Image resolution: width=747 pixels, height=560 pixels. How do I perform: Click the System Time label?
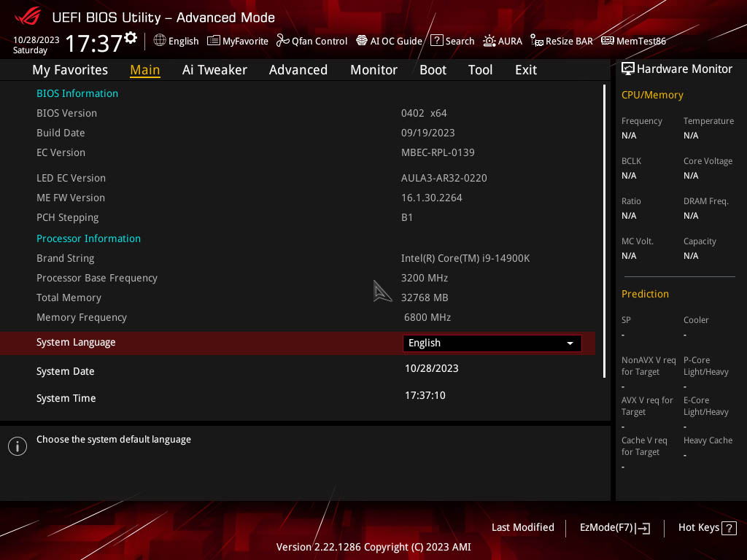click(x=66, y=399)
